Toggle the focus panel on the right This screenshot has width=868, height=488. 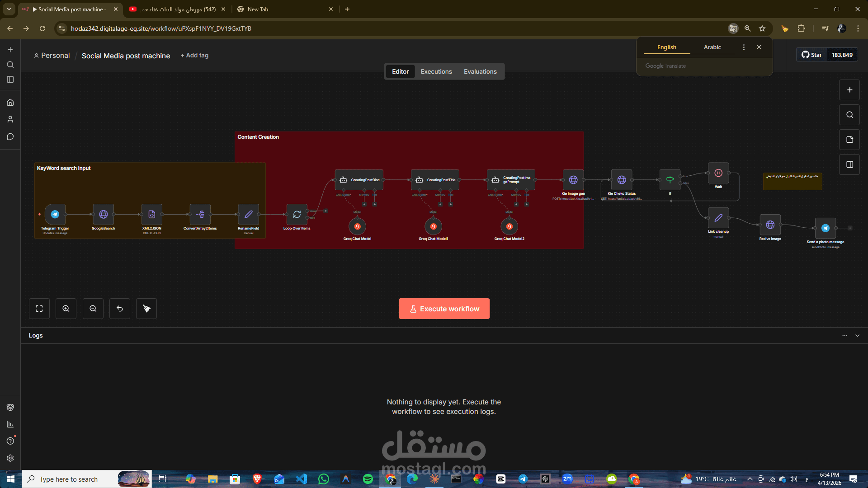pyautogui.click(x=849, y=164)
